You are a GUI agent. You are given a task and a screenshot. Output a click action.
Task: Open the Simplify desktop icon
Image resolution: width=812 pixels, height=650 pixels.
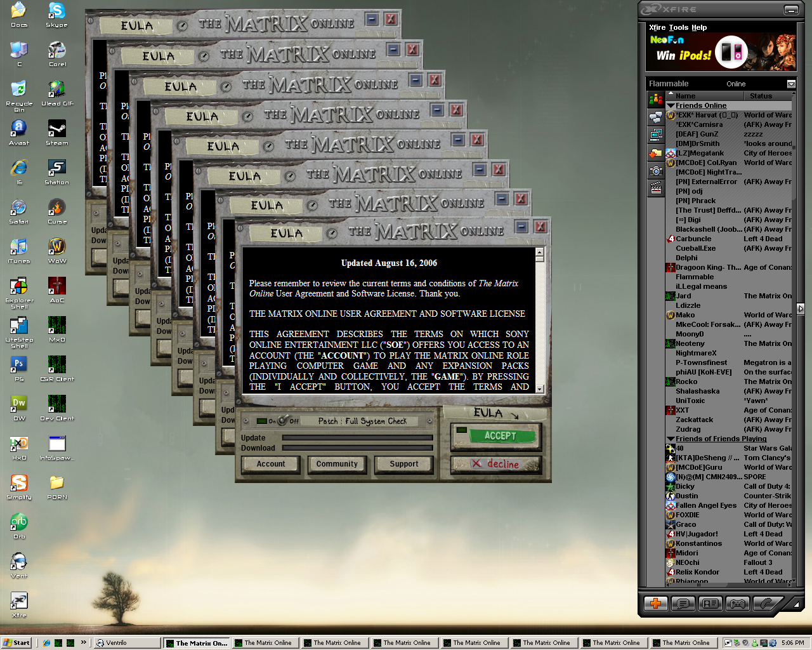point(19,487)
